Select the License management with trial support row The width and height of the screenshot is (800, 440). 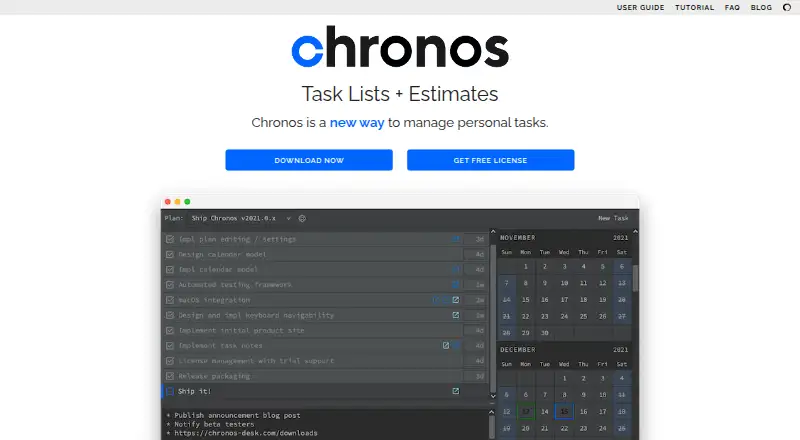[x=325, y=361]
